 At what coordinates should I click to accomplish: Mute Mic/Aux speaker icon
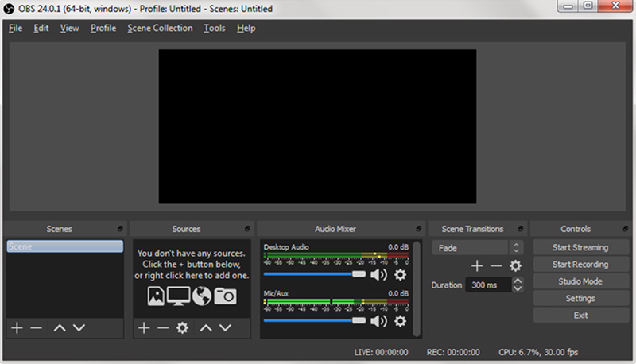[379, 321]
